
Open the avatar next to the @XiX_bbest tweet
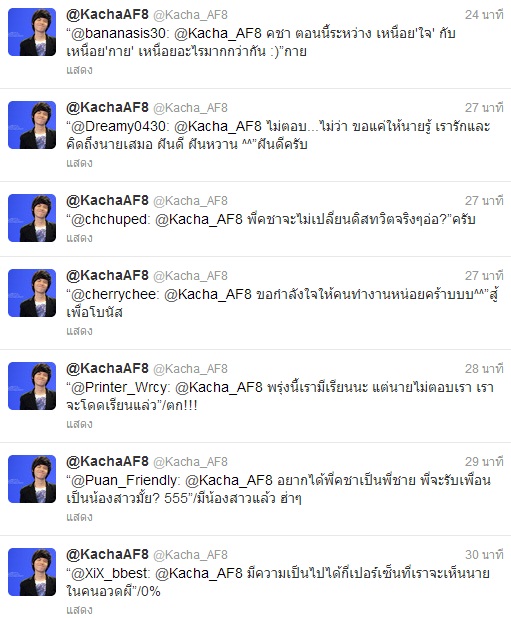[32, 572]
